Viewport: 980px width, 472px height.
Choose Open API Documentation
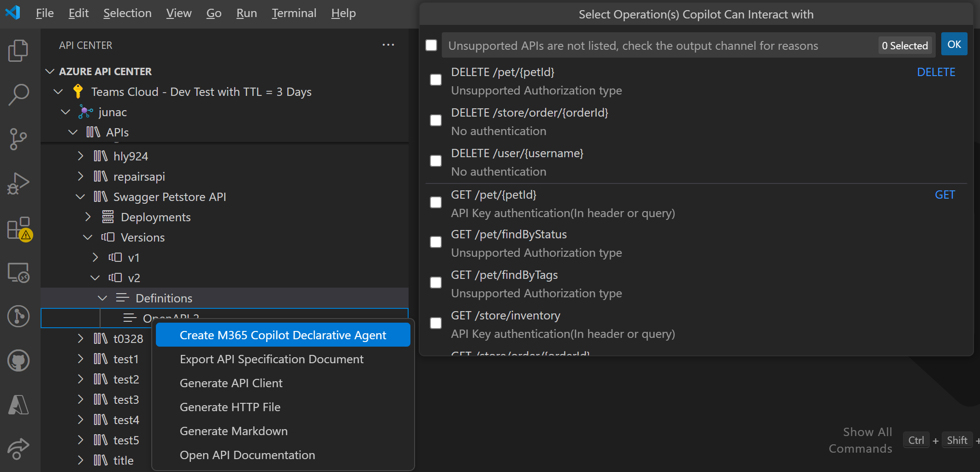pos(283,455)
